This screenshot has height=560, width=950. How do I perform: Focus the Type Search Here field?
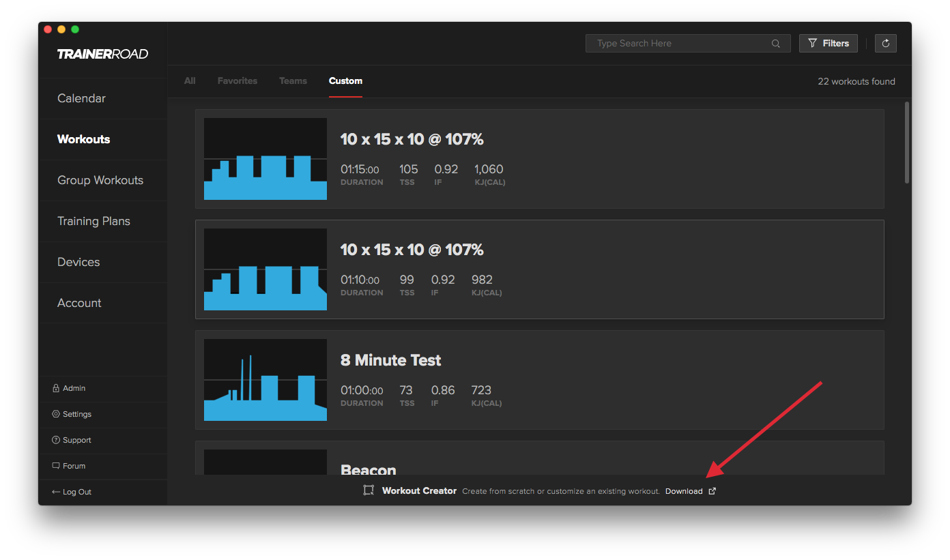click(688, 44)
